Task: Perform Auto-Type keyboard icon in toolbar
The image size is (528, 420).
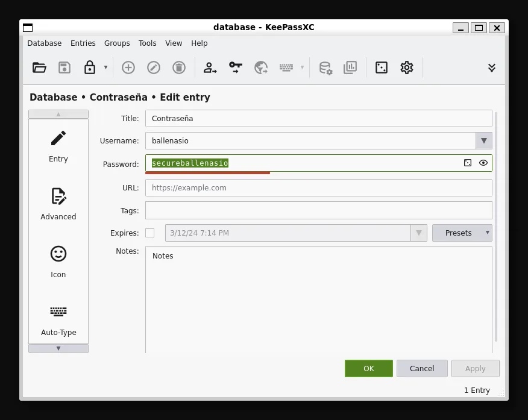Action: coord(286,67)
